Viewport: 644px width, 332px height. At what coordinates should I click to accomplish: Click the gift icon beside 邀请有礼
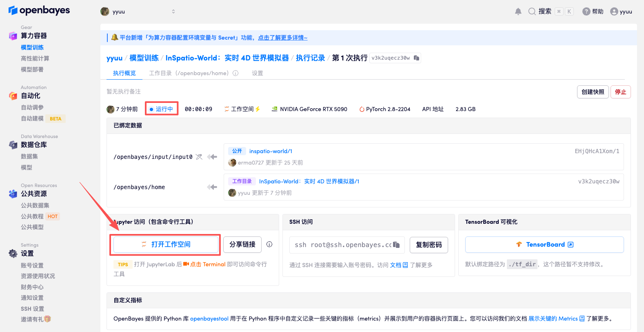click(x=47, y=319)
